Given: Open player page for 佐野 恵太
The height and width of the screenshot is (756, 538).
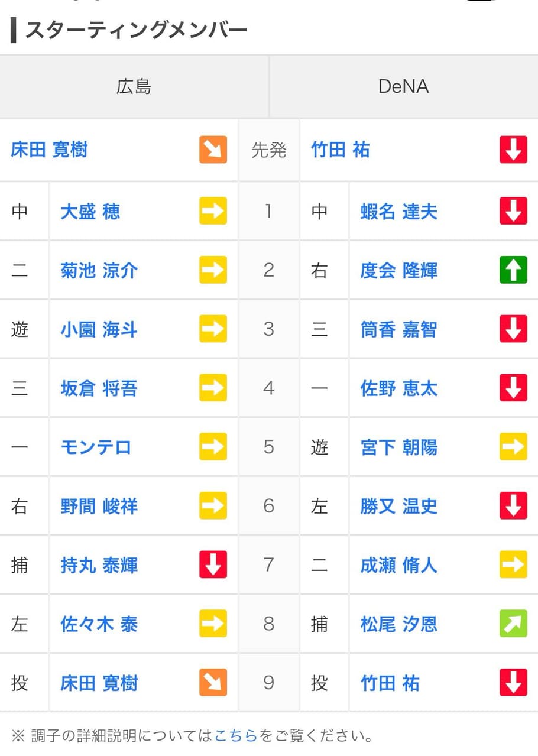Looking at the screenshot, I should 399,388.
